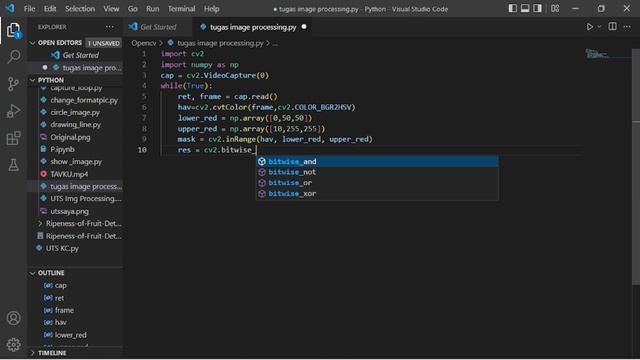Expand the Ripeness-of-Fruit-Det folder
The height and width of the screenshot is (360, 640).
(x=76, y=223)
